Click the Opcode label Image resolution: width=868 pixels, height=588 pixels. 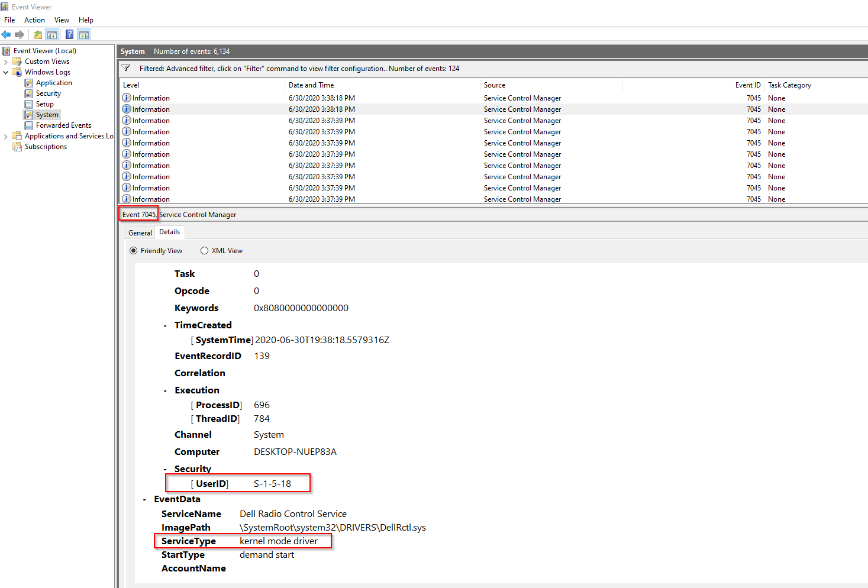click(192, 291)
